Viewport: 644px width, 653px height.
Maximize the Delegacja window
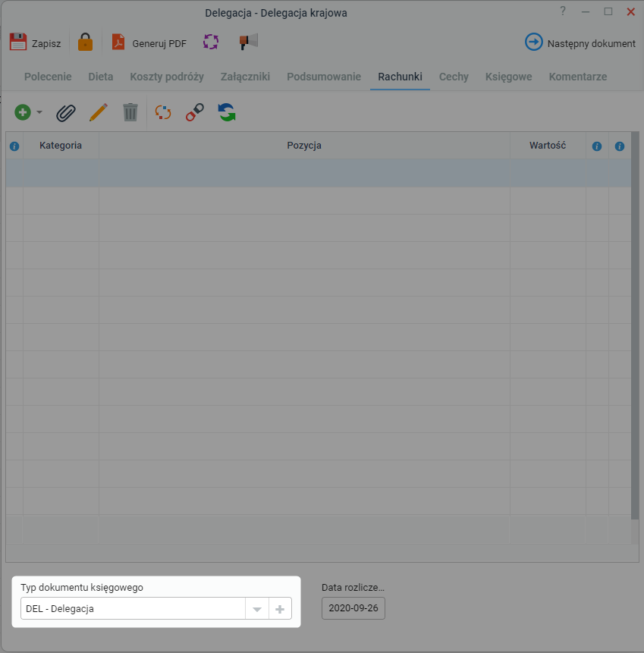(x=608, y=11)
